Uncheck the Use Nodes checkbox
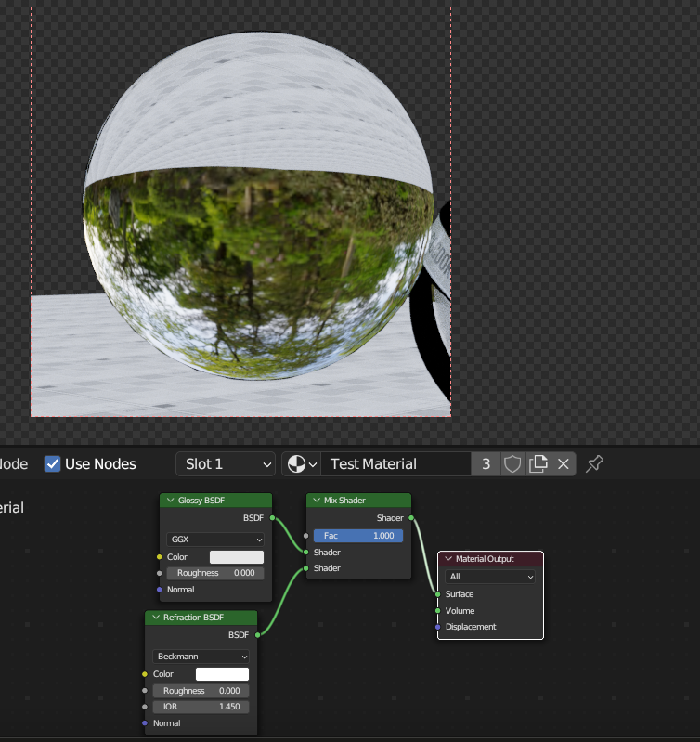The width and height of the screenshot is (700, 742). tap(53, 464)
